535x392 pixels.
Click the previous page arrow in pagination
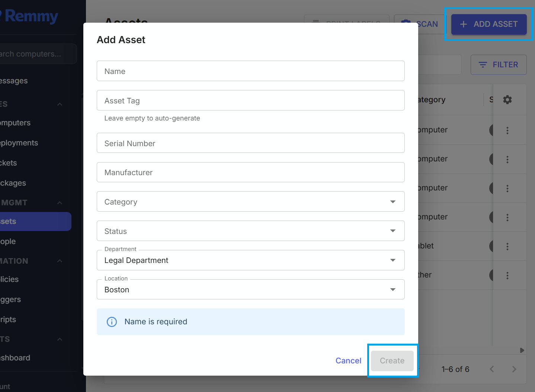tap(492, 369)
